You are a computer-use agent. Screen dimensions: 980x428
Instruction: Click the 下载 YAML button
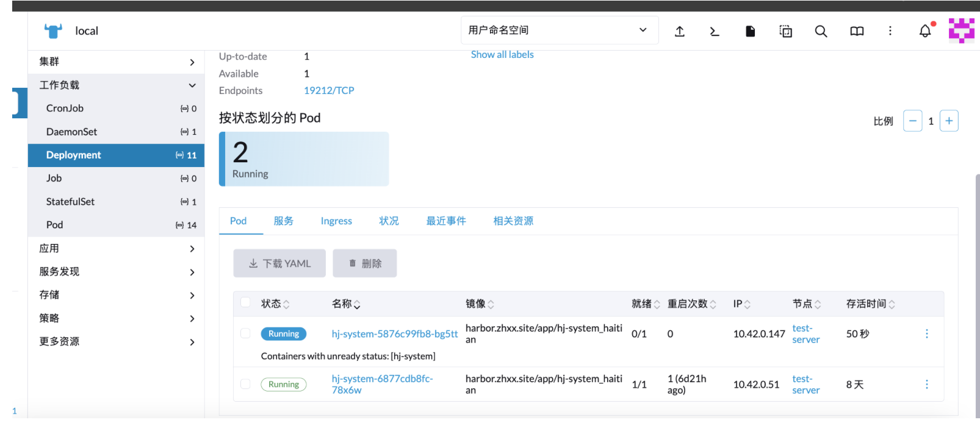point(279,263)
